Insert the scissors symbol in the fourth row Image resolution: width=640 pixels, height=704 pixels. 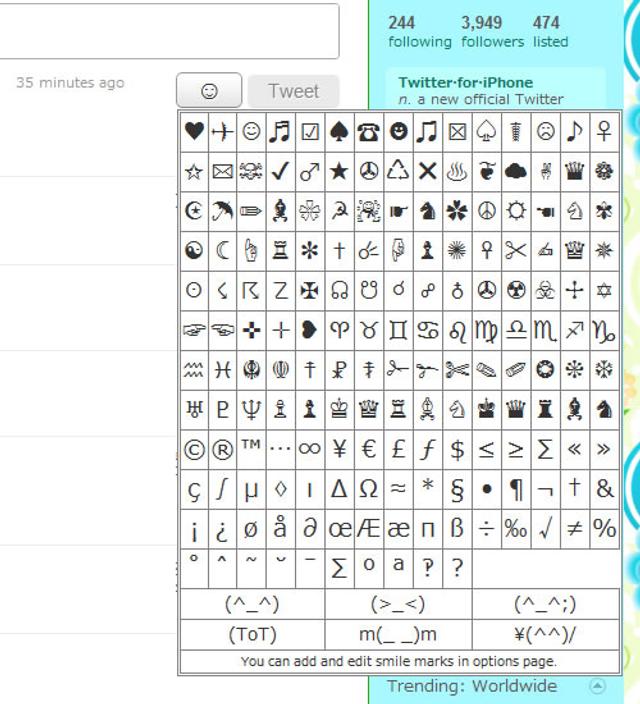click(516, 251)
